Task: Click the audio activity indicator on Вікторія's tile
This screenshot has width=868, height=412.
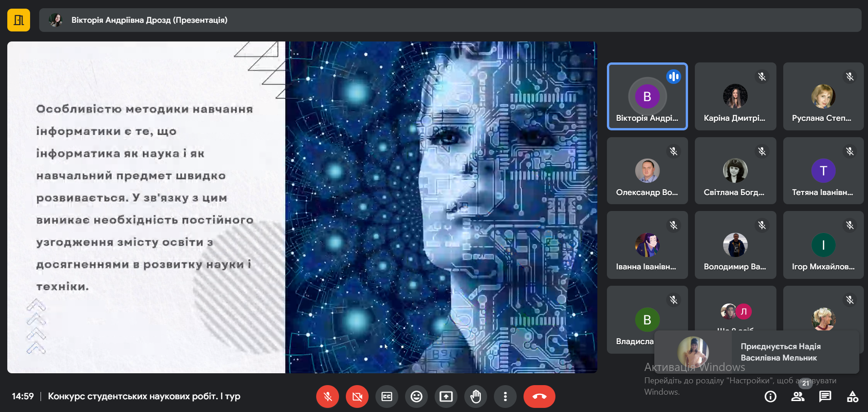Action: pos(673,77)
